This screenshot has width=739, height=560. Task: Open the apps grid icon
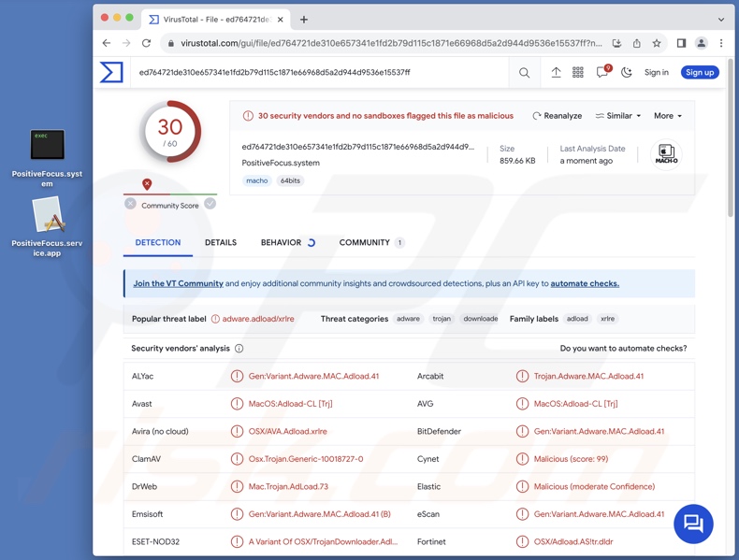[578, 73]
